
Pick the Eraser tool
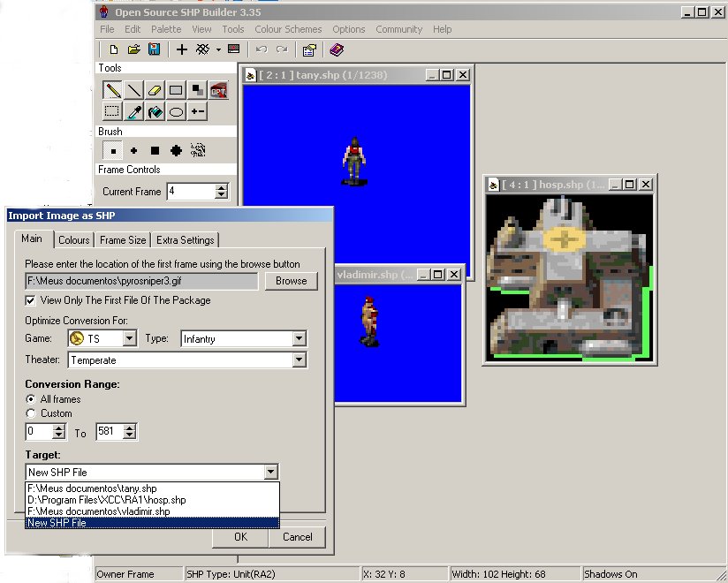(x=155, y=90)
